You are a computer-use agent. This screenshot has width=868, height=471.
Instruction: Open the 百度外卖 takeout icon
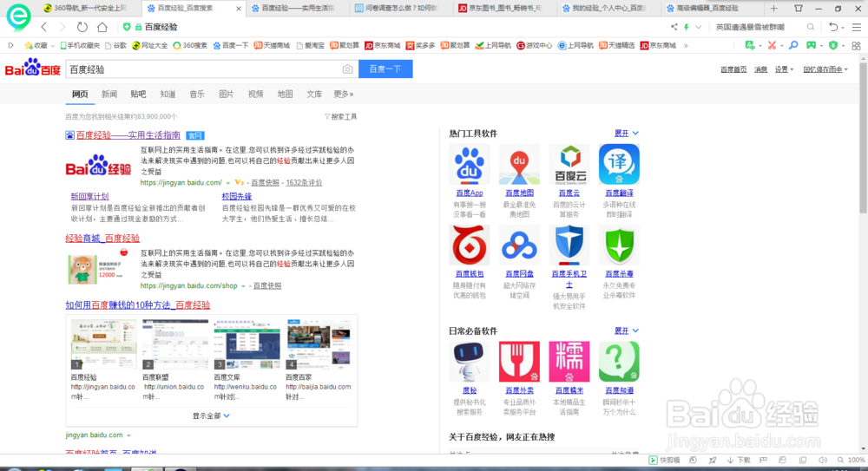[519, 362]
